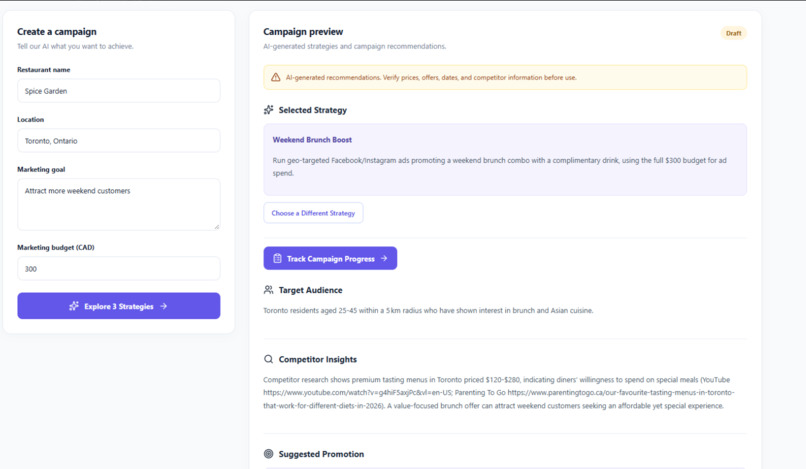
Task: Click the AI-generated recommendations warning text
Action: point(431,78)
